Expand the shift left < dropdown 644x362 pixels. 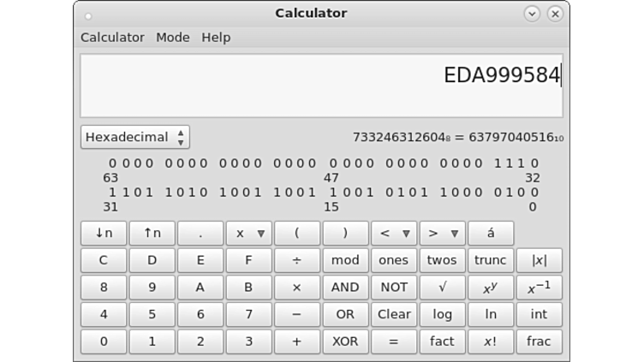(x=394, y=233)
